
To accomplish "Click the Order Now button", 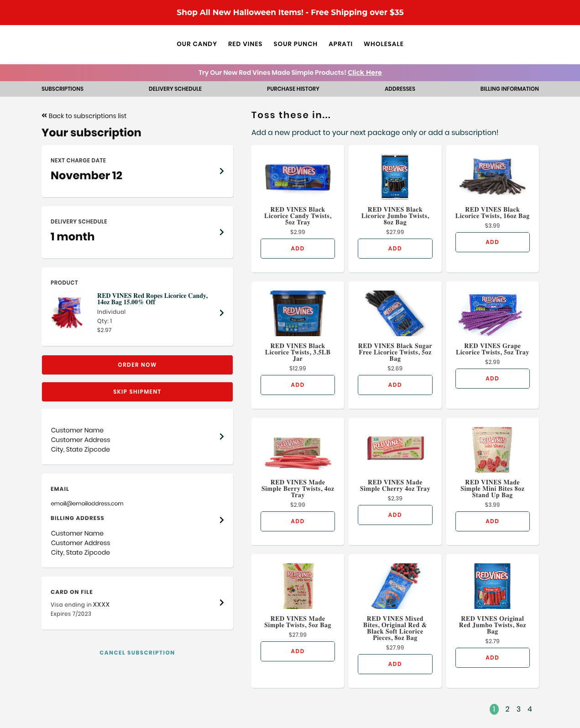I will (x=137, y=365).
